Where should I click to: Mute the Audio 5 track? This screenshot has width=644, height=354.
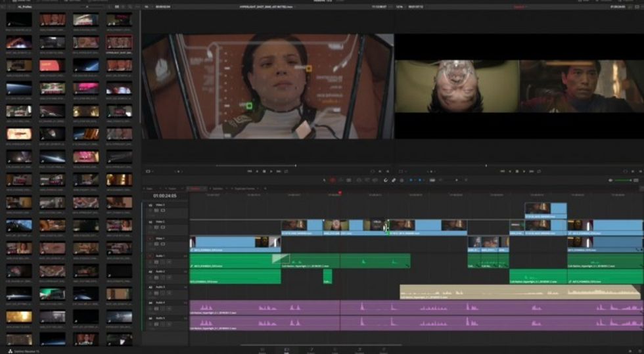coord(169,324)
